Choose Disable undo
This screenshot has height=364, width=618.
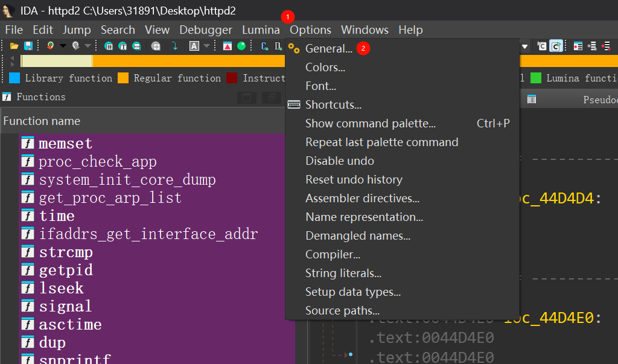click(x=403, y=161)
